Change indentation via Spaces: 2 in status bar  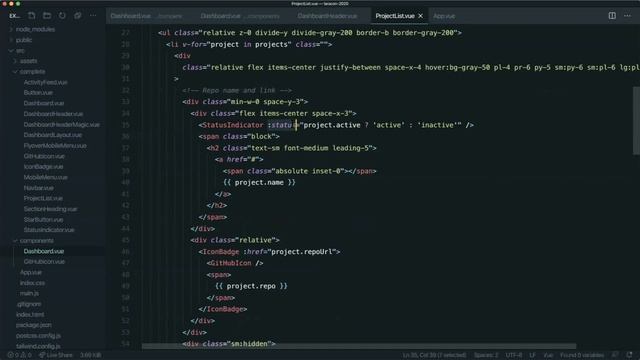[486, 355]
